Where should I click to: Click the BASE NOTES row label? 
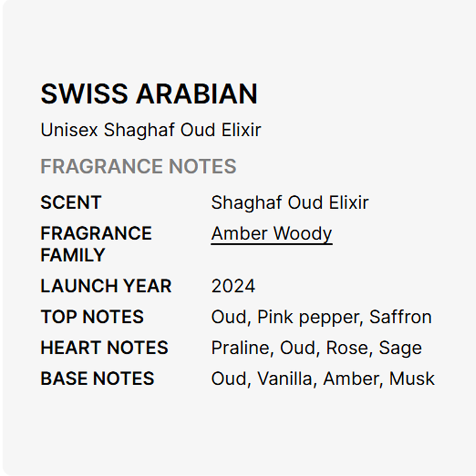pos(97,378)
